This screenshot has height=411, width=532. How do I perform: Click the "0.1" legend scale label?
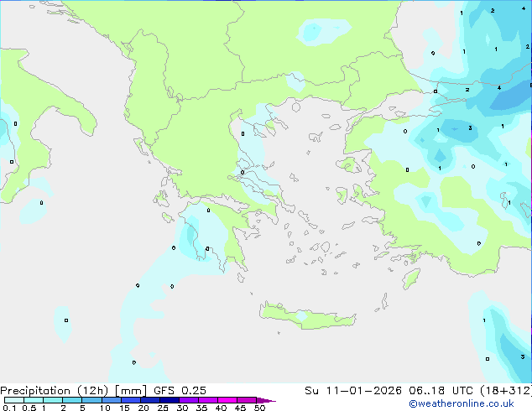(9, 408)
